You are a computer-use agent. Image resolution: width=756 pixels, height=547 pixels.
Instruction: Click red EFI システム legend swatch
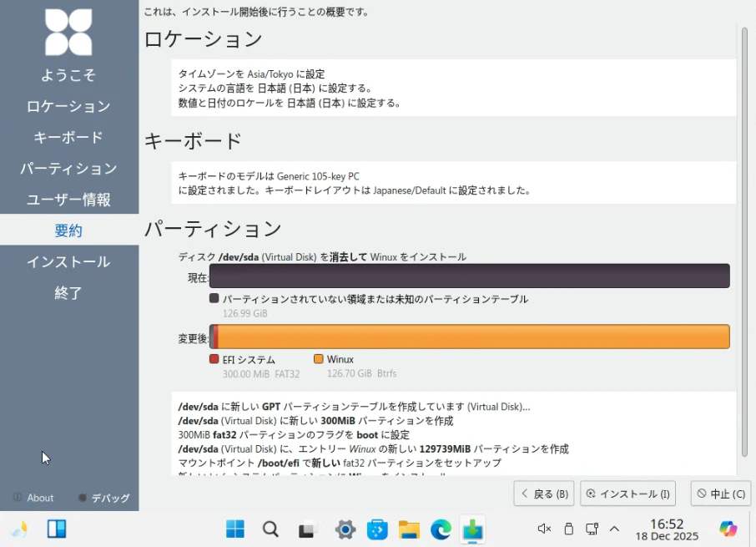[x=214, y=359]
